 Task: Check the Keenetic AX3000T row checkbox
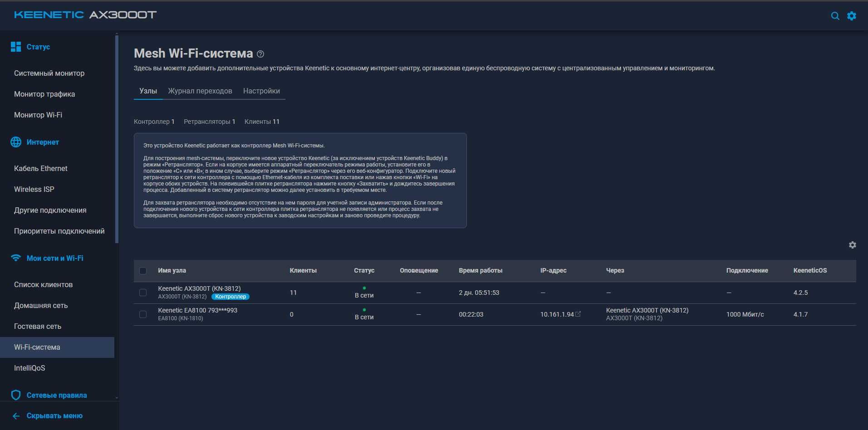coord(143,293)
